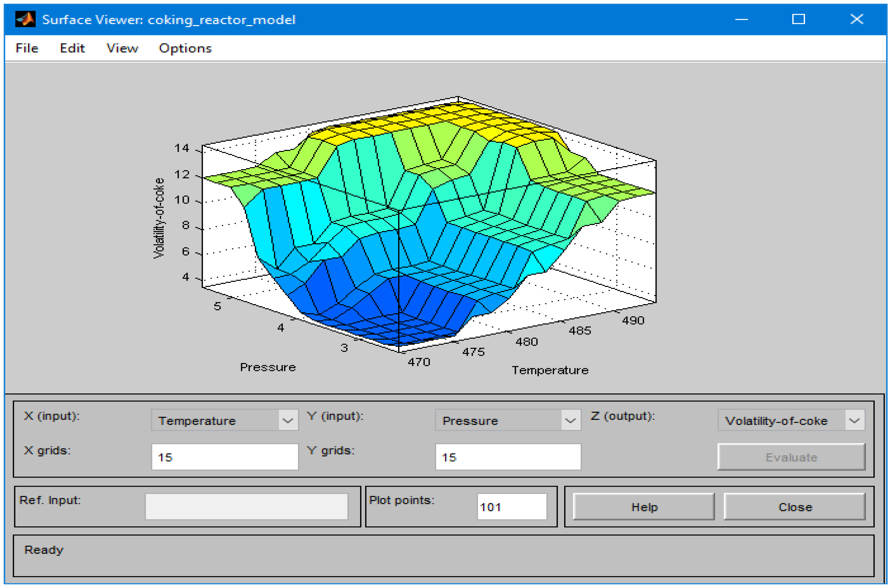Open the Edit menu
Image resolution: width=890 pixels, height=588 pixels.
[72, 48]
